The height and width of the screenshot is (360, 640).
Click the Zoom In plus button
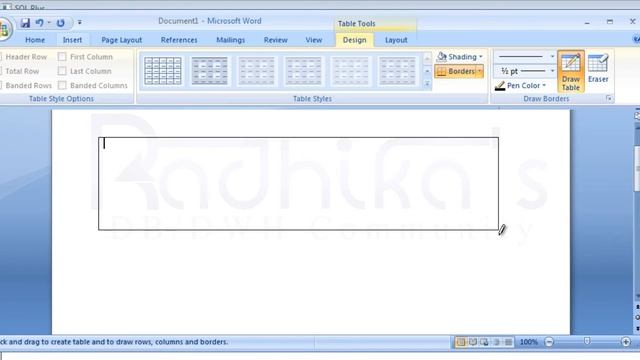point(626,342)
